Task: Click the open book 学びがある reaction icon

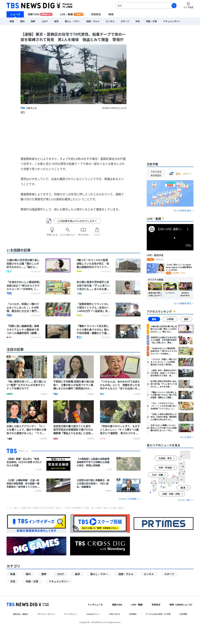Action: click(x=83, y=229)
